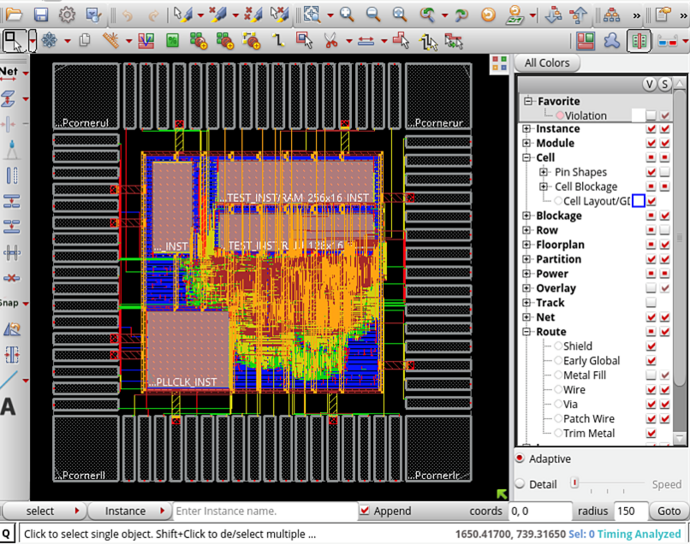
Task: Click the color grid icon beside All Colors
Action: coord(499,63)
